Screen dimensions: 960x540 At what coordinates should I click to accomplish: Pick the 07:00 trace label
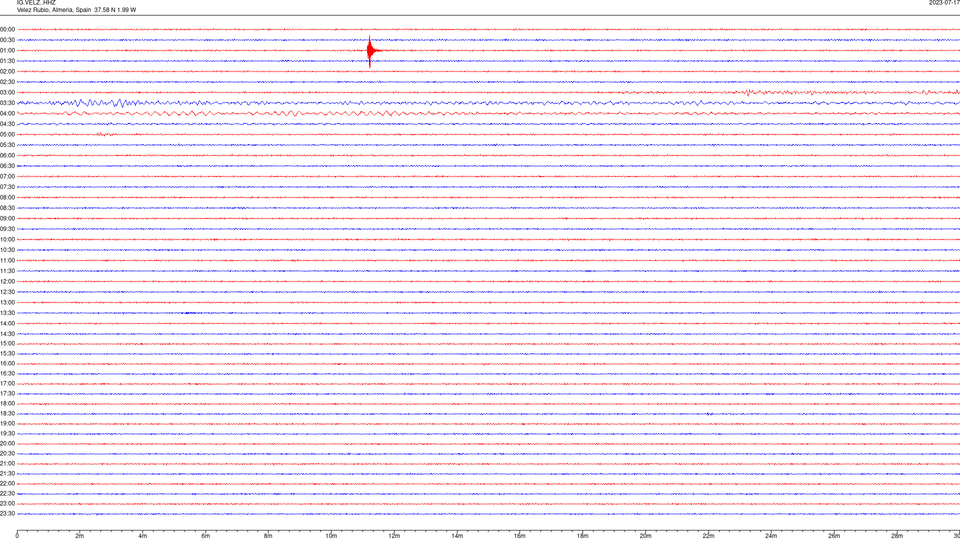7,176
